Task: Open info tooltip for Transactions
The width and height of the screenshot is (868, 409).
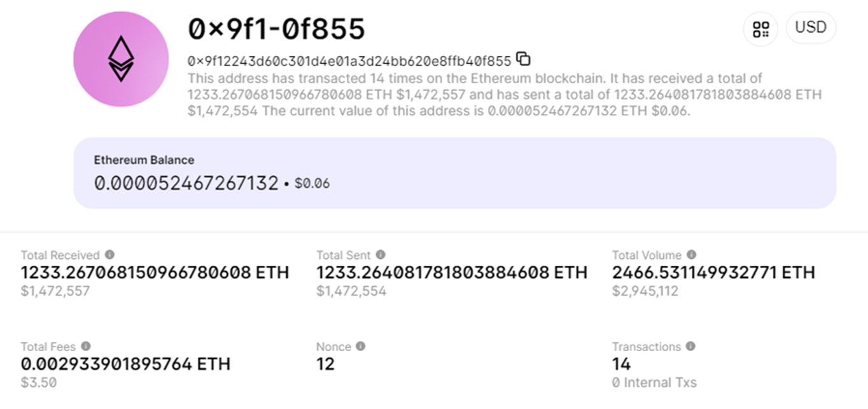Action: click(x=691, y=346)
